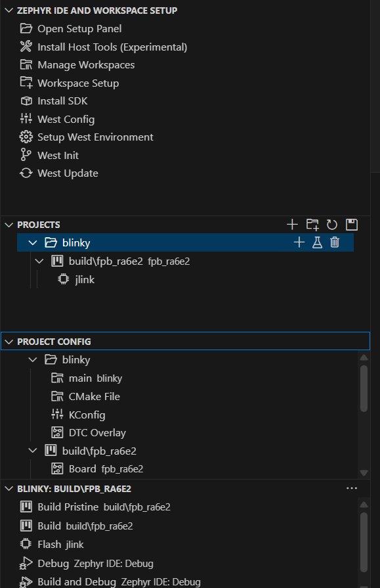Click the beaker test icon on blinky row
380x588 pixels.
tap(317, 242)
